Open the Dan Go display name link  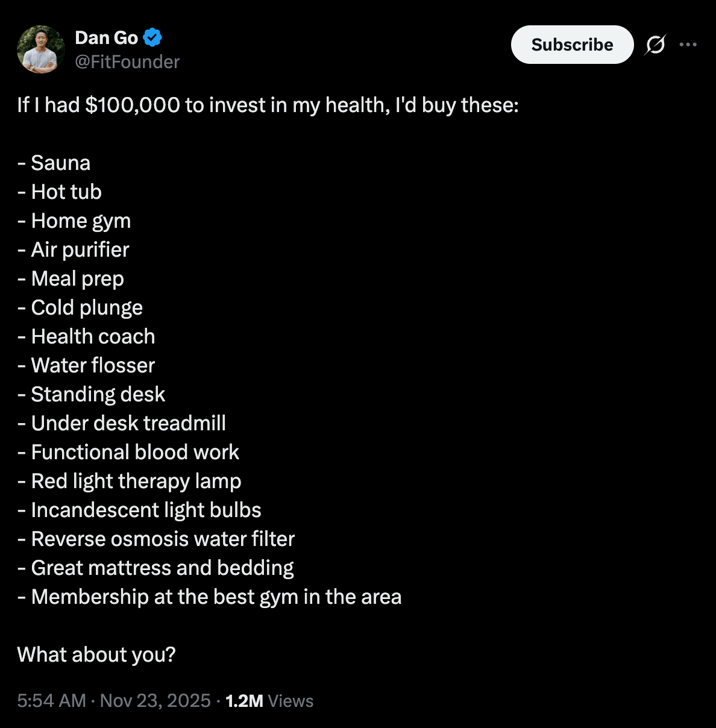106,37
